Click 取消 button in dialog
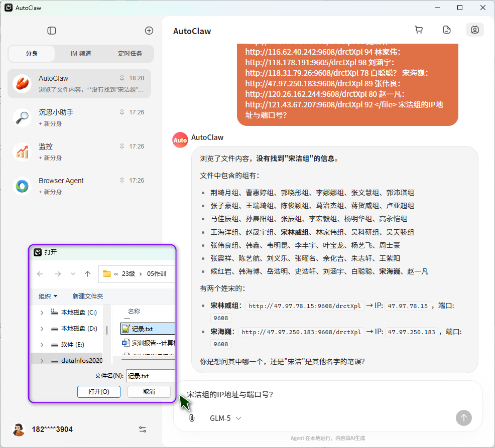The image size is (495, 448). (149, 391)
